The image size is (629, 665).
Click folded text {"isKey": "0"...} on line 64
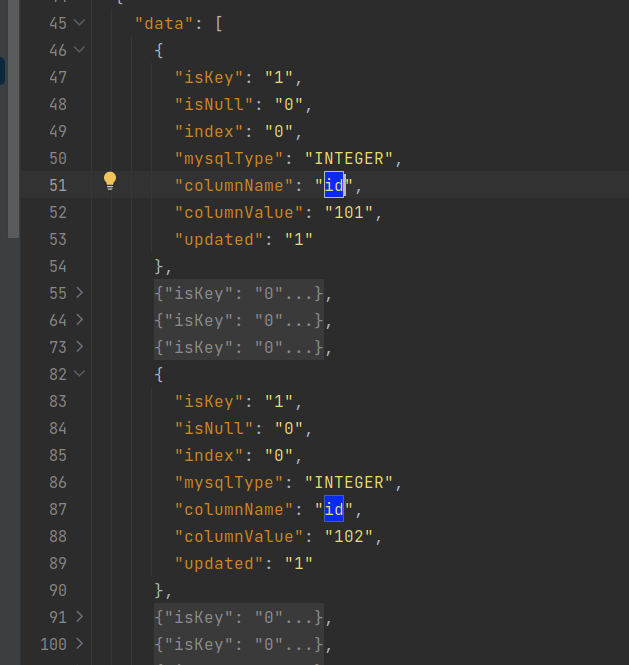[x=239, y=320]
